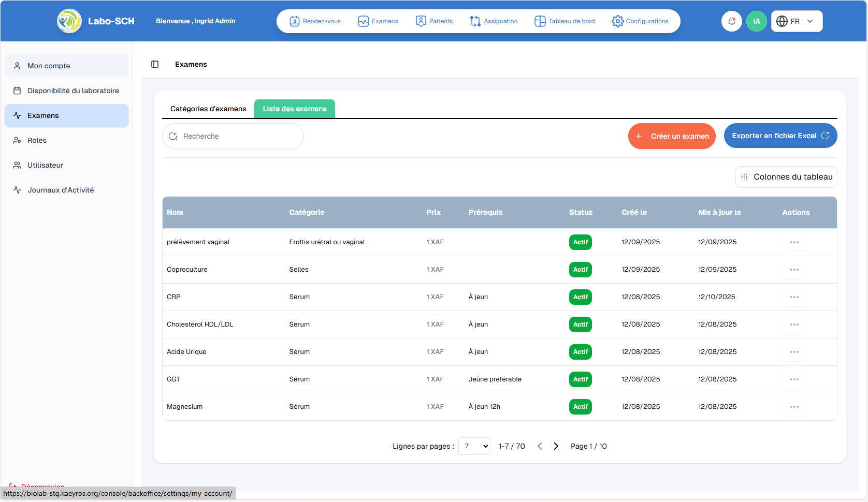Open Colonnes du tableau column options
This screenshot has width=868, height=502.
[x=786, y=177]
